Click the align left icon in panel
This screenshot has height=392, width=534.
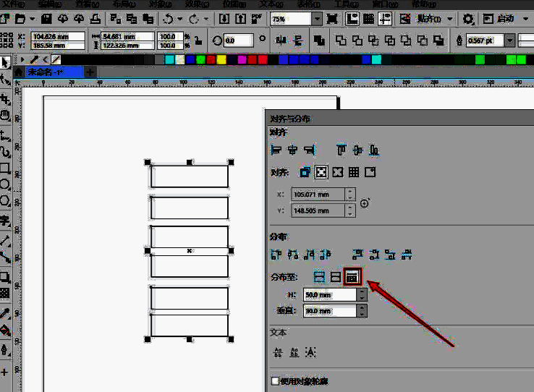tap(275, 150)
